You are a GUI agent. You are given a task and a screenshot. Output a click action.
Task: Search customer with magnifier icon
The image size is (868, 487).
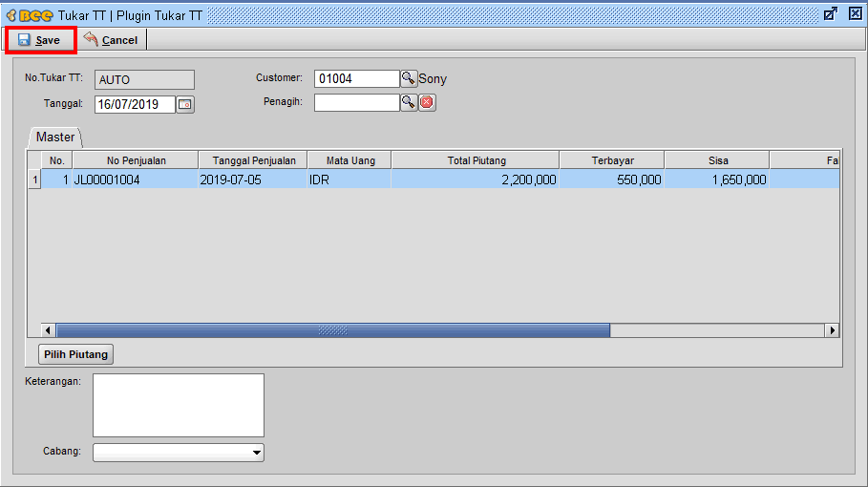click(408, 78)
